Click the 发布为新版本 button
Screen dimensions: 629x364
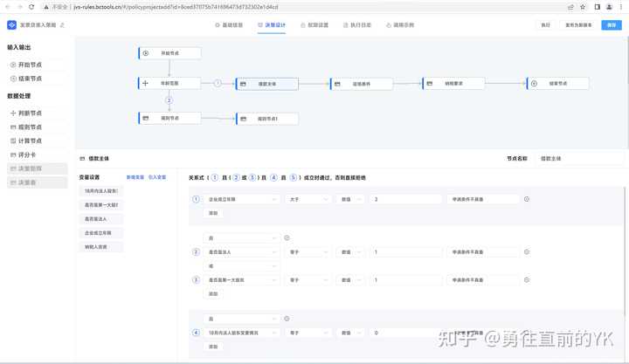(578, 24)
